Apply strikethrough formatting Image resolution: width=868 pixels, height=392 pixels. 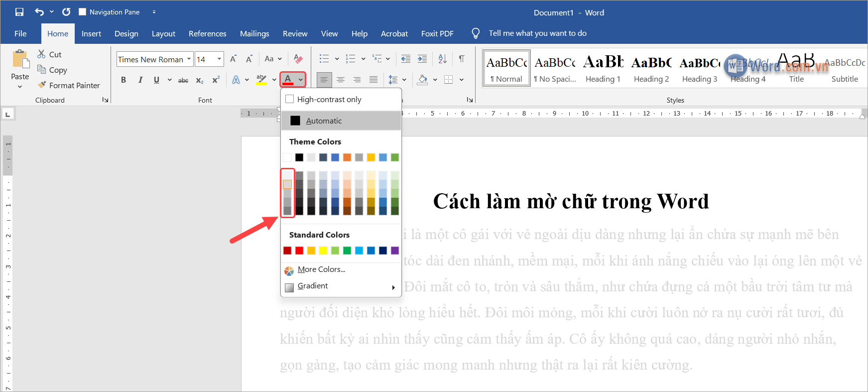pyautogui.click(x=183, y=80)
